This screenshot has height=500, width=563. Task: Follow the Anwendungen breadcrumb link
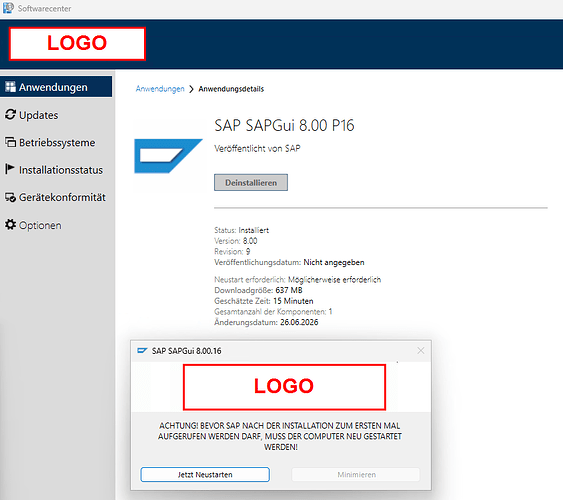click(x=160, y=89)
